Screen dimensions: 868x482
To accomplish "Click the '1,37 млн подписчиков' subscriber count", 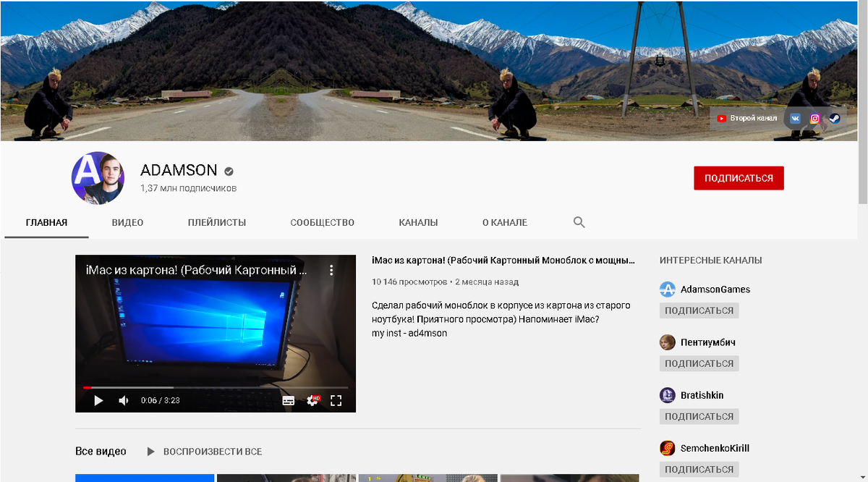I will pos(188,188).
